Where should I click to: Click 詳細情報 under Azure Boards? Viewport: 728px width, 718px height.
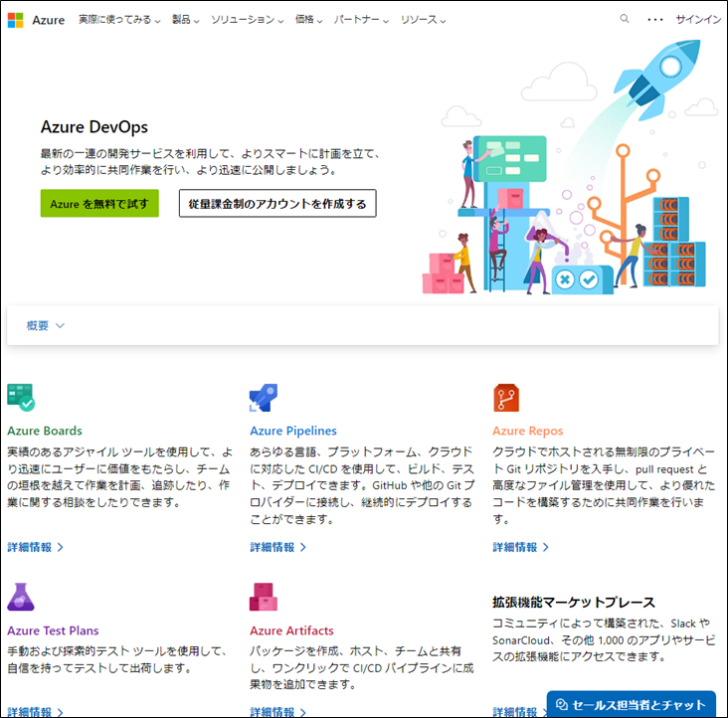tap(35, 547)
